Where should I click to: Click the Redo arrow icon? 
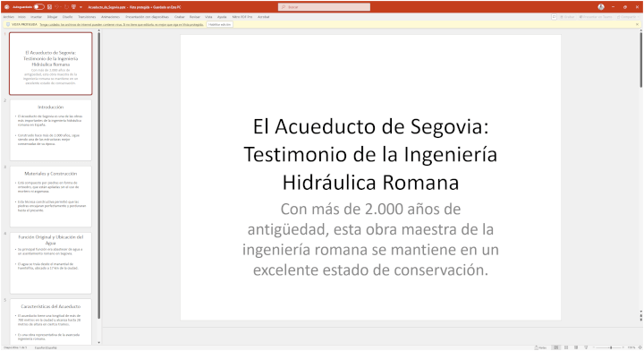[66, 6]
